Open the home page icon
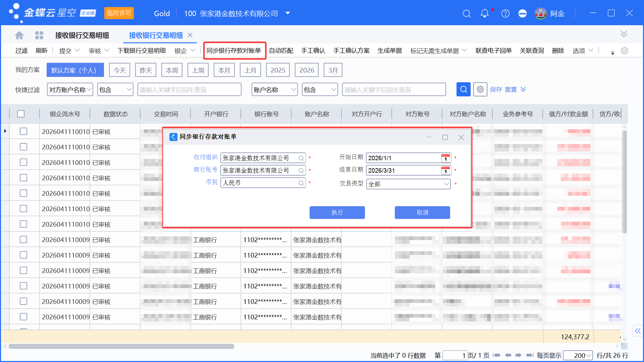This screenshot has width=644, height=362. pyautogui.click(x=19, y=35)
